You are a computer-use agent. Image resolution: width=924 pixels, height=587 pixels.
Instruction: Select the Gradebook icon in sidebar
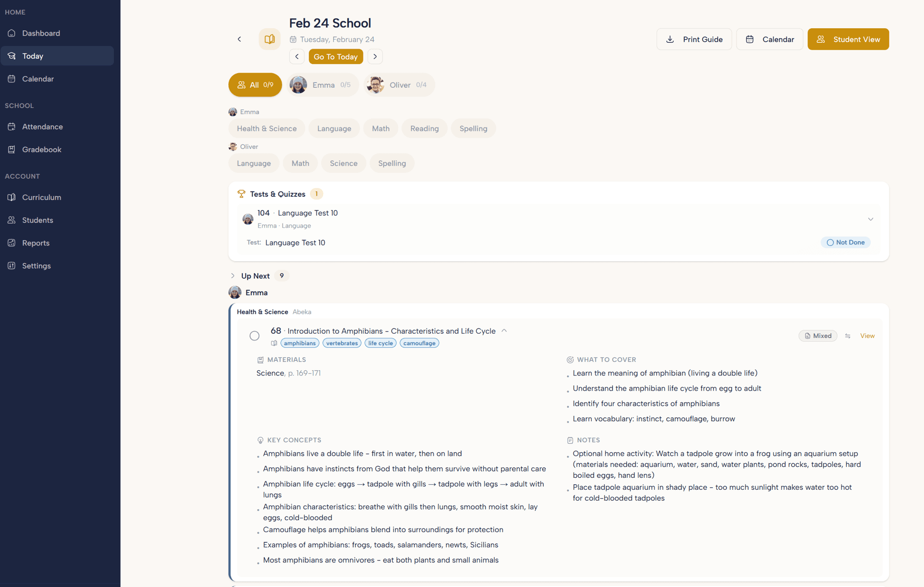[x=11, y=149]
